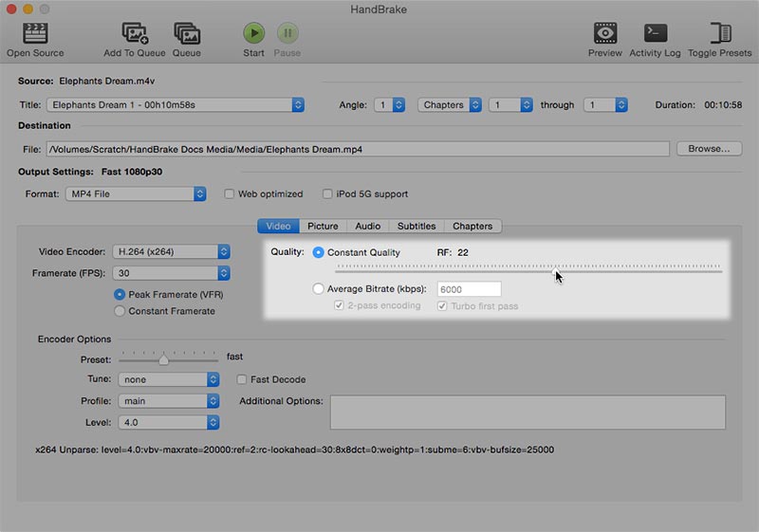Screen dimensions: 759x532
Task: Click the Additional Options text field
Action: click(x=528, y=413)
